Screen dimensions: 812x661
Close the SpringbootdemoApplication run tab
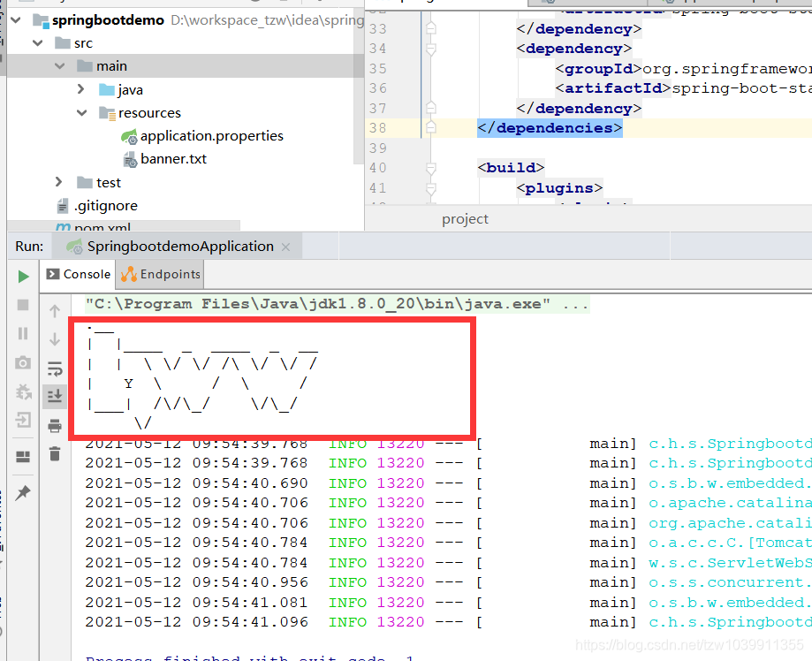coord(285,247)
